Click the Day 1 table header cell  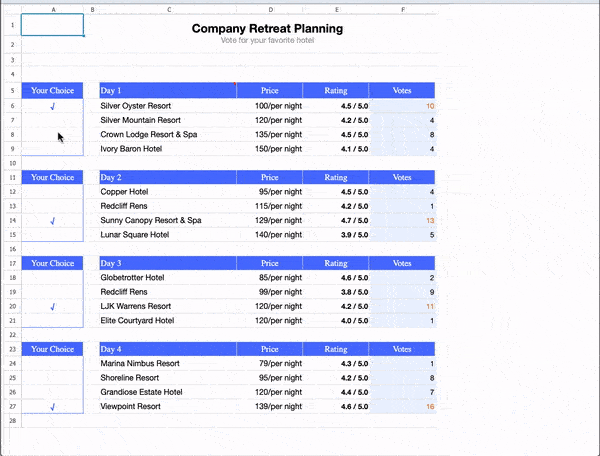[167, 90]
